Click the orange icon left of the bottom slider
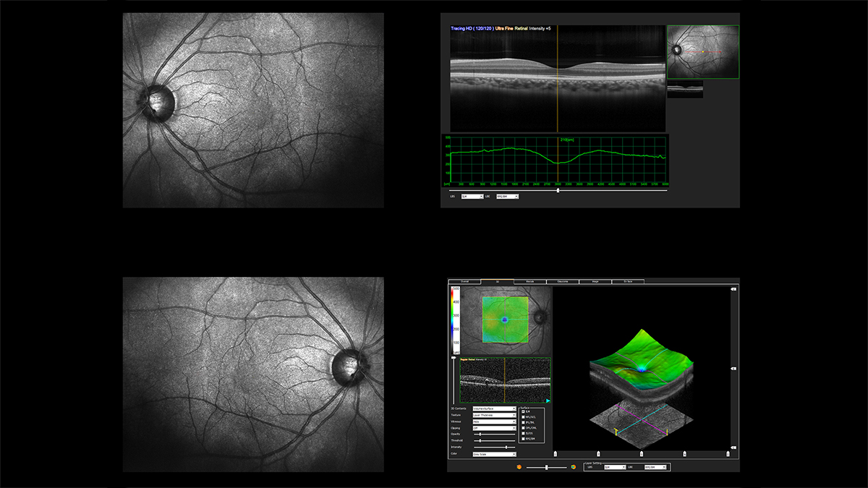Viewport: 868px width, 488px height. 519,467
